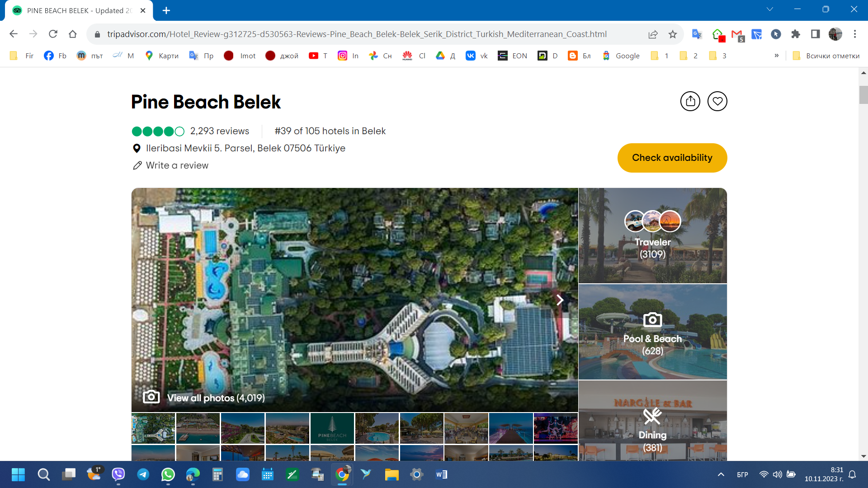
Task: Open a new browser tab
Action: [166, 10]
